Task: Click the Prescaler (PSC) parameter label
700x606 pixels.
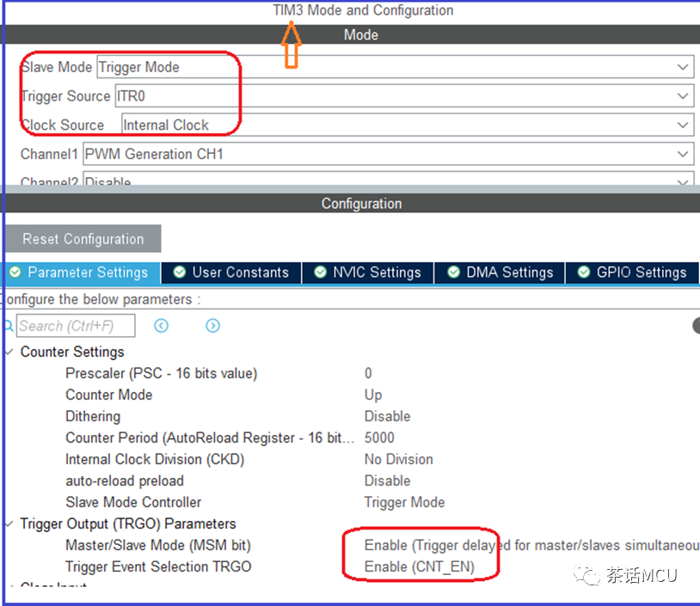Action: pyautogui.click(x=162, y=373)
